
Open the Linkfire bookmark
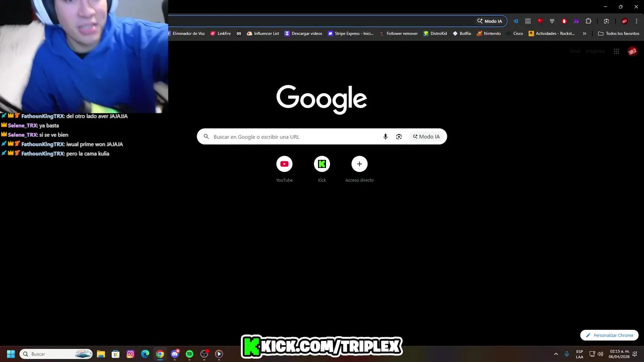(220, 34)
